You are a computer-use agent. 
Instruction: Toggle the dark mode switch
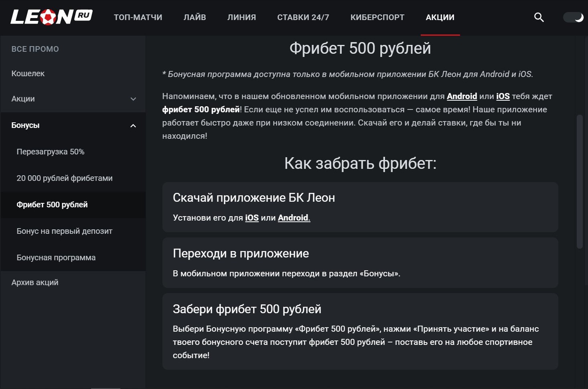(573, 17)
